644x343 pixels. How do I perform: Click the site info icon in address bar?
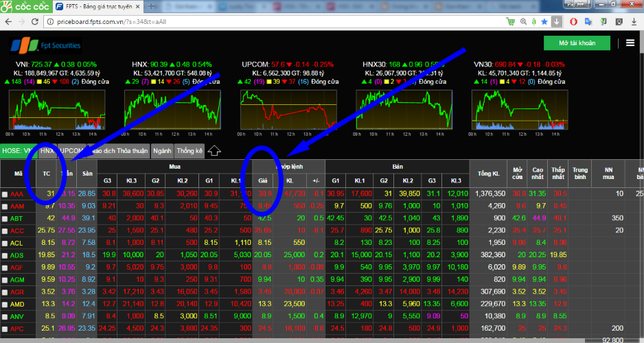(51, 22)
